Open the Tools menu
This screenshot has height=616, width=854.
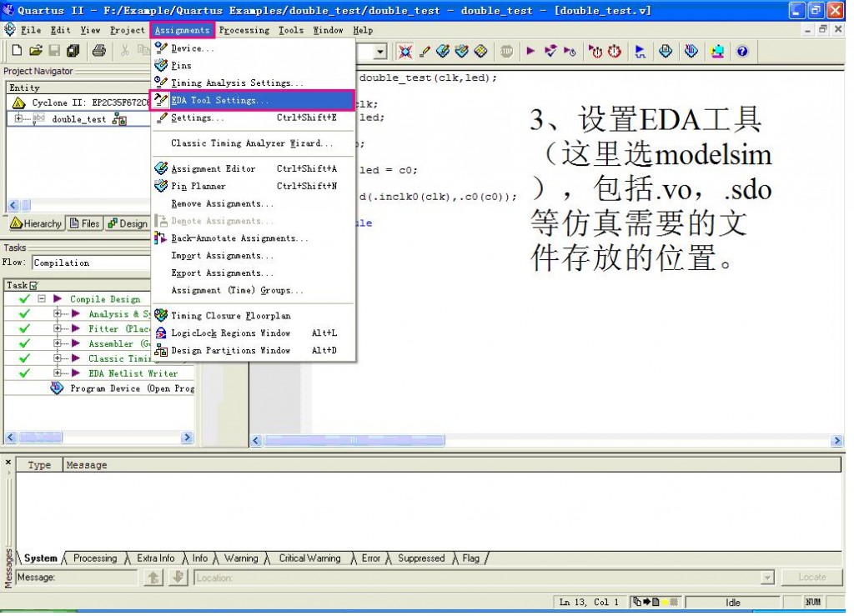[293, 31]
